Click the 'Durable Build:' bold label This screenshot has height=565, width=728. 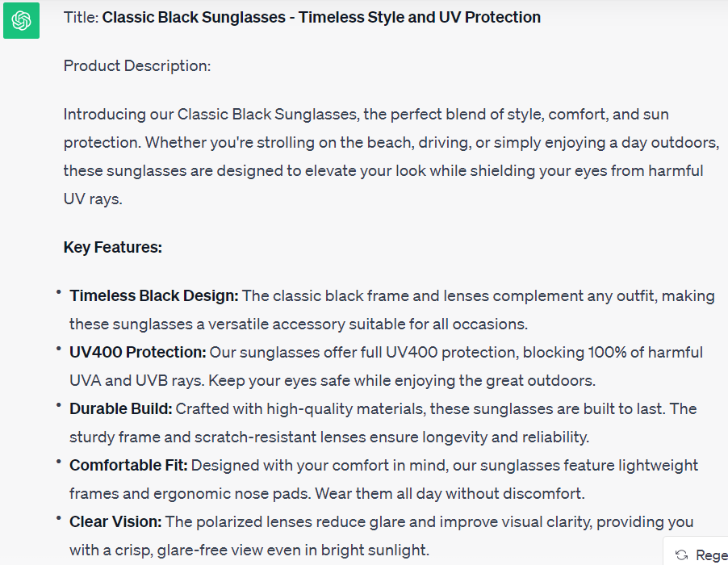tap(121, 408)
